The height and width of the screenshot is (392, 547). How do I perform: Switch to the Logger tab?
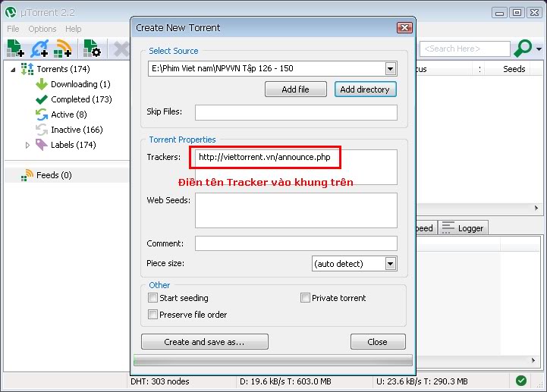[x=463, y=227]
